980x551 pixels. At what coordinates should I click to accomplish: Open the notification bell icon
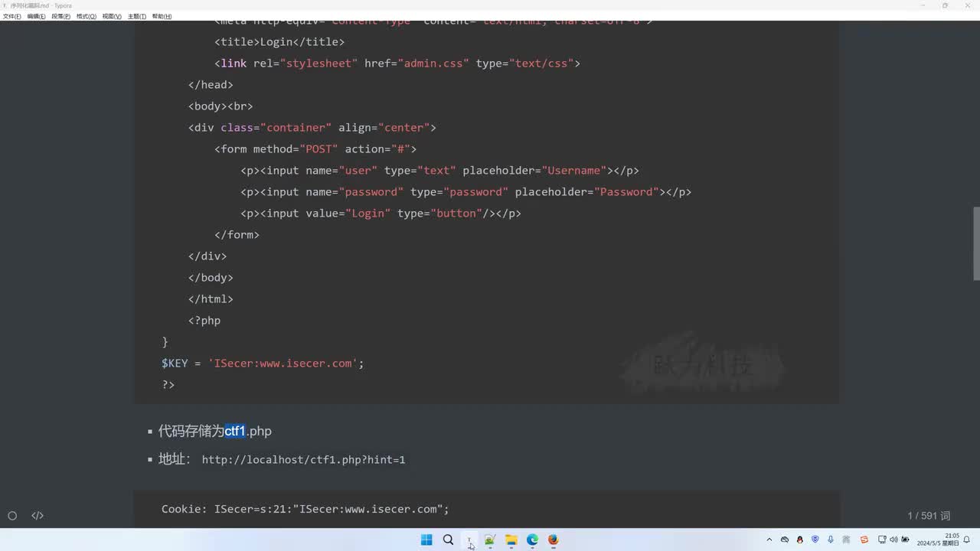click(x=967, y=540)
